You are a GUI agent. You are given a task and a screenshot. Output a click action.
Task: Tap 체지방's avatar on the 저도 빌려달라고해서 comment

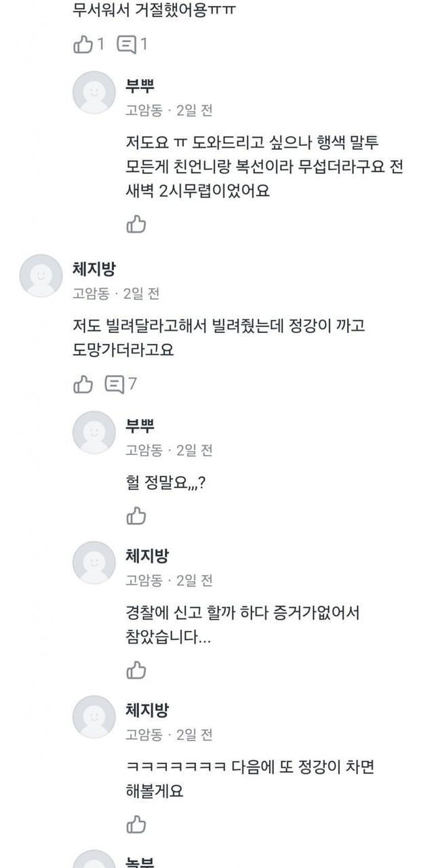[x=41, y=276]
